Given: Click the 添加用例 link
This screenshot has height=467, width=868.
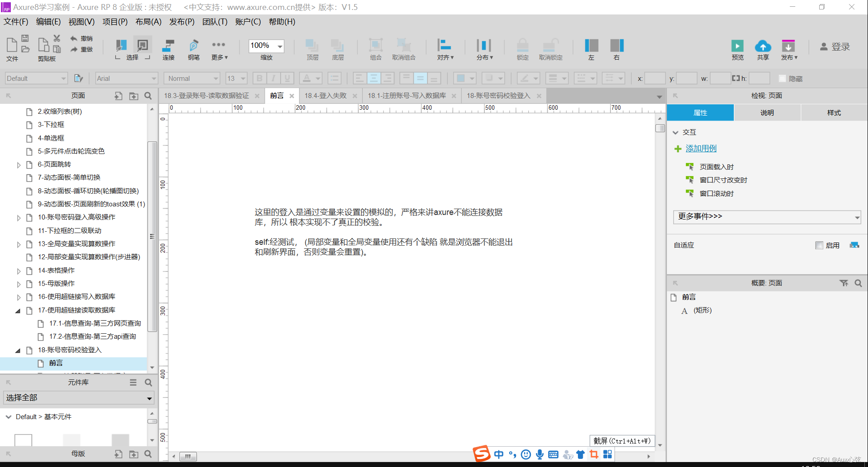Looking at the screenshot, I should click(x=701, y=148).
